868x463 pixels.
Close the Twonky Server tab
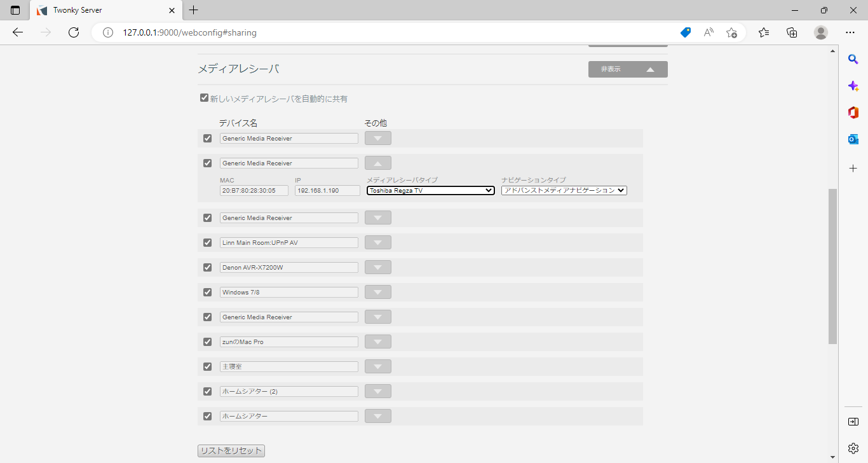pyautogui.click(x=172, y=10)
